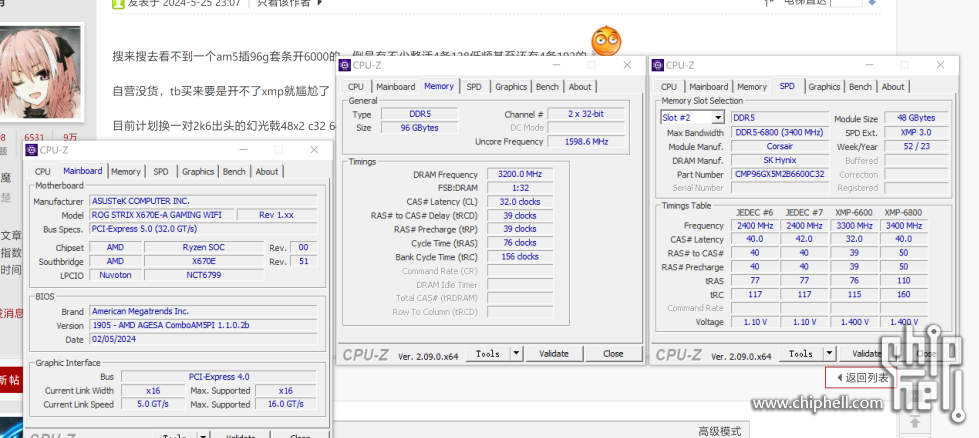Viewport: 979px width, 438px height.
Task: Click the BIOS brand 'American Megatrends Inc.'
Action: 204,311
